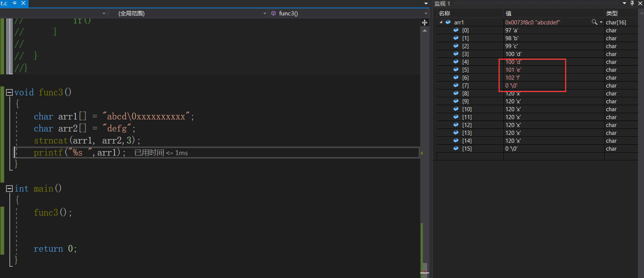The width and height of the screenshot is (644, 278).
Task: Select watch element [15] icon
Action: 456,148
